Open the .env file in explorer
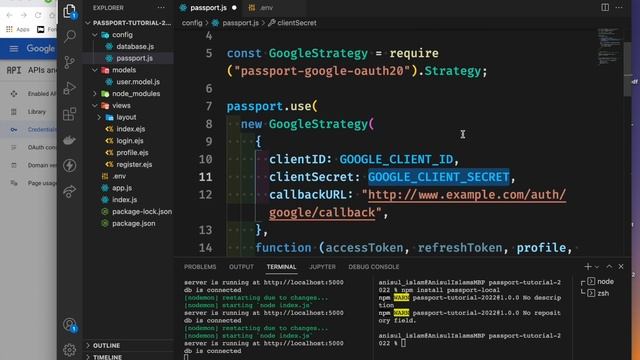 129,176
